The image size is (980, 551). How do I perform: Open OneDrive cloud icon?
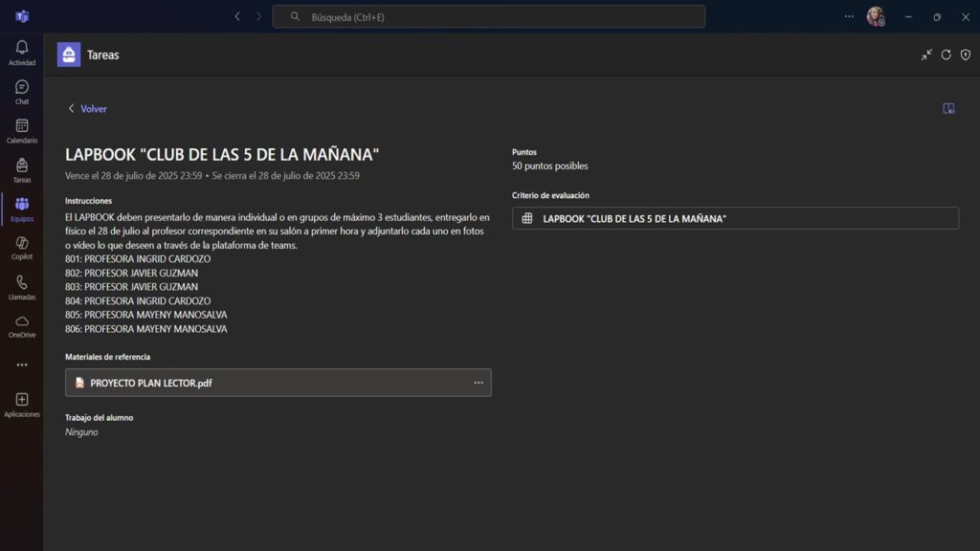(x=22, y=322)
